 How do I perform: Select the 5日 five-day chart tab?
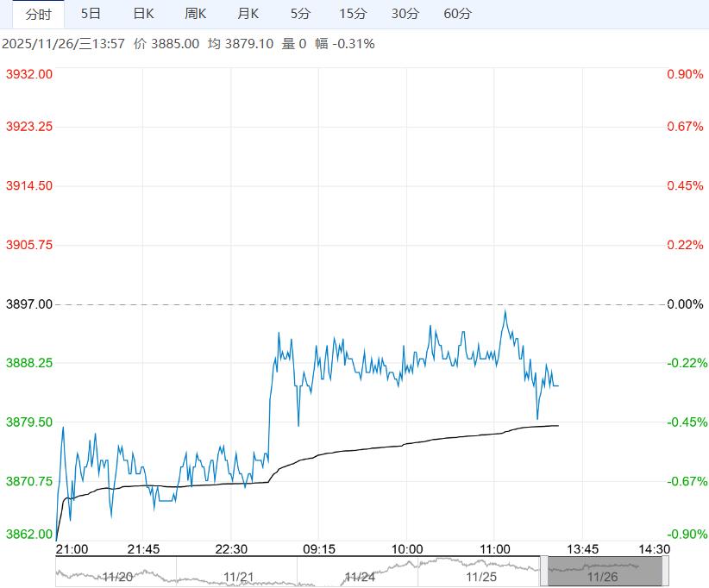click(x=90, y=15)
